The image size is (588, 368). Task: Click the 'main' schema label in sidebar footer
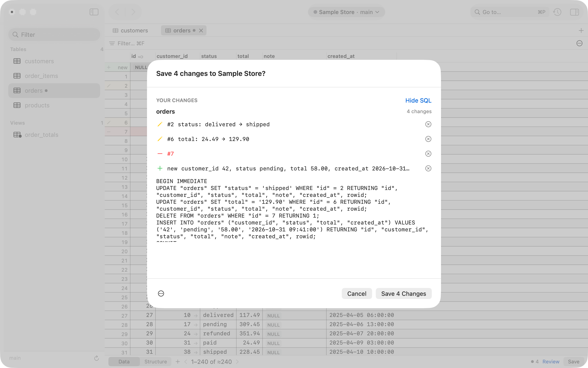coord(15,358)
